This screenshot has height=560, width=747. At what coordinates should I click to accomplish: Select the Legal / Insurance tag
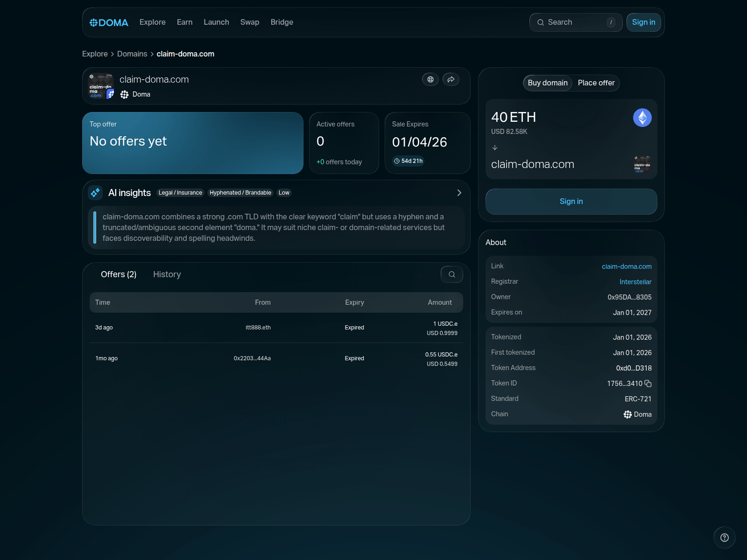coord(180,193)
